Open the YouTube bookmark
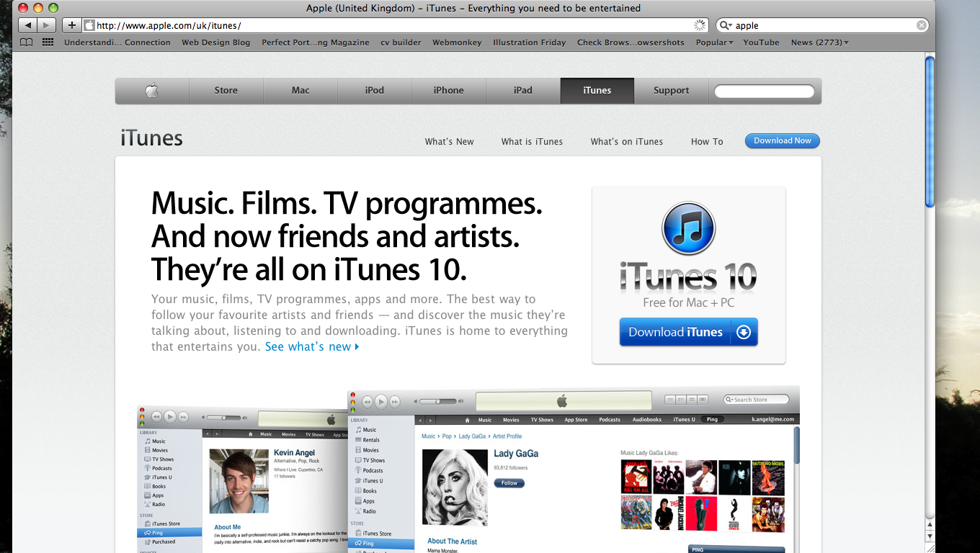Viewport: 980px width, 553px height. (761, 42)
